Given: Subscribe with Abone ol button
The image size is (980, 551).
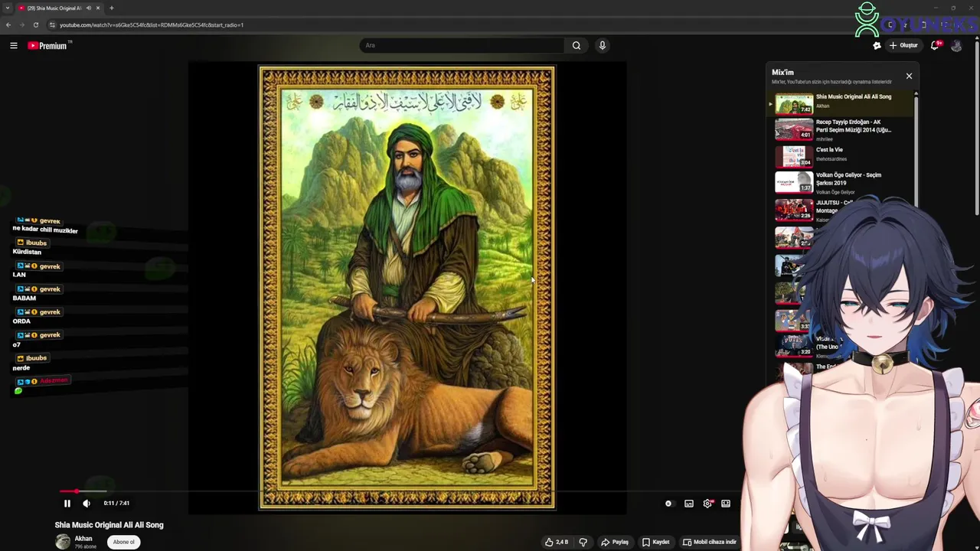Looking at the screenshot, I should tap(123, 542).
